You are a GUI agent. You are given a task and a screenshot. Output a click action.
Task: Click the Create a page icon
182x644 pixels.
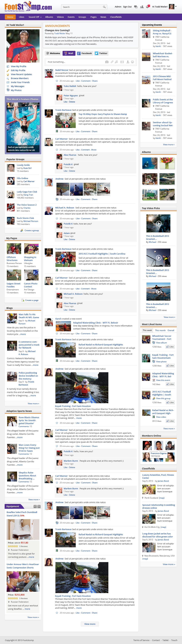pyautogui.click(x=23, y=300)
